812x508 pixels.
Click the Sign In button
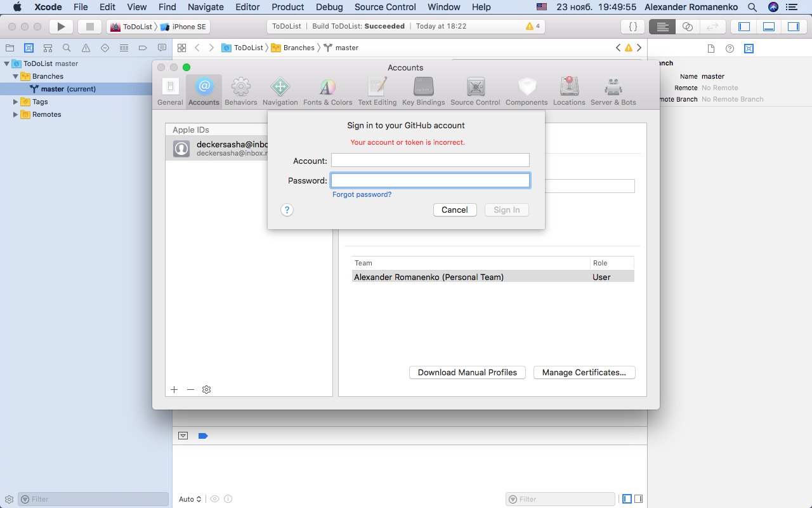[507, 210]
